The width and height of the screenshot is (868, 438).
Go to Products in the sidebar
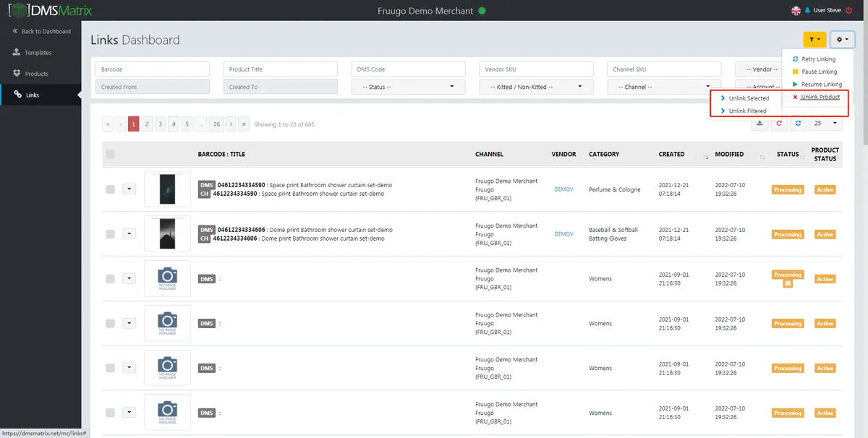(x=36, y=74)
